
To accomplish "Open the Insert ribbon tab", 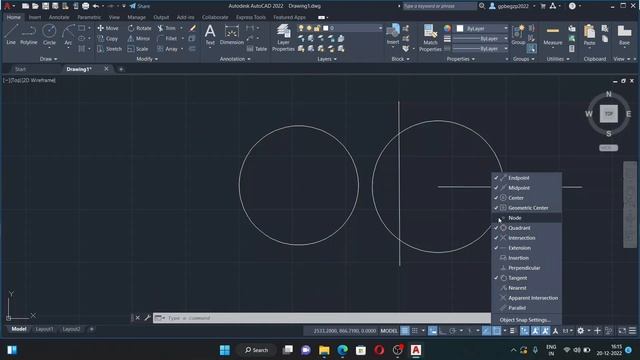I will click(x=35, y=18).
